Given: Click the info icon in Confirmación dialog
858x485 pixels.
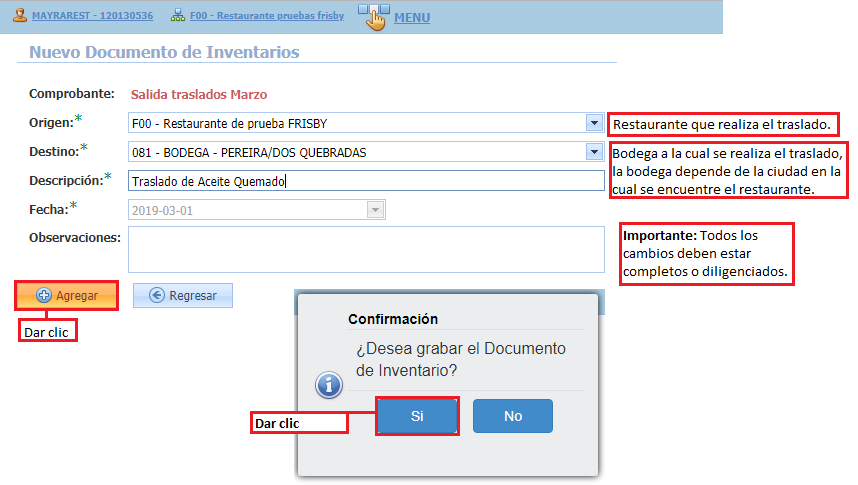Looking at the screenshot, I should 329,385.
